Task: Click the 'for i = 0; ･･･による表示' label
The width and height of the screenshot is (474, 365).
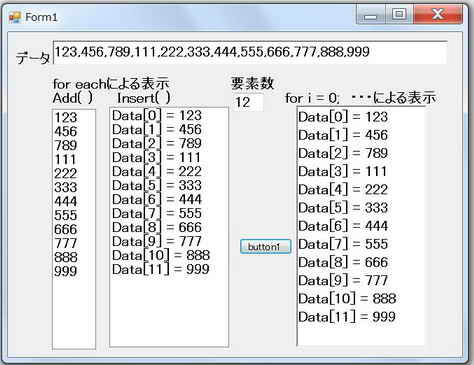Action: point(361,98)
